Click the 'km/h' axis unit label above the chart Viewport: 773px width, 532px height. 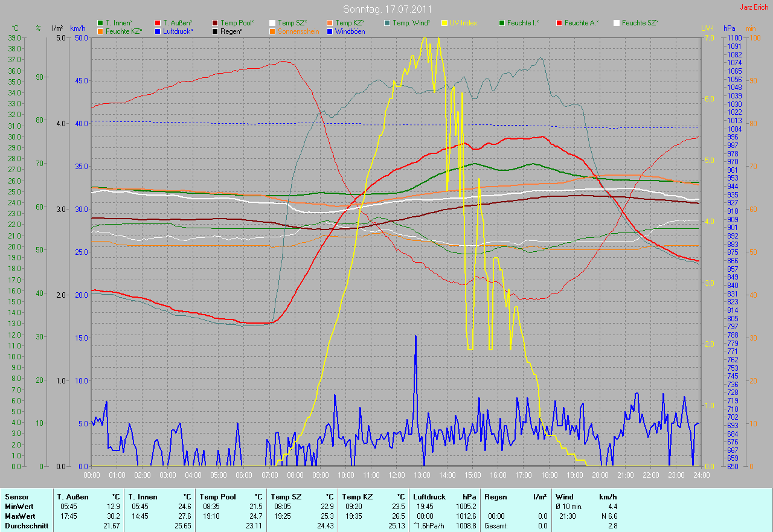point(77,28)
